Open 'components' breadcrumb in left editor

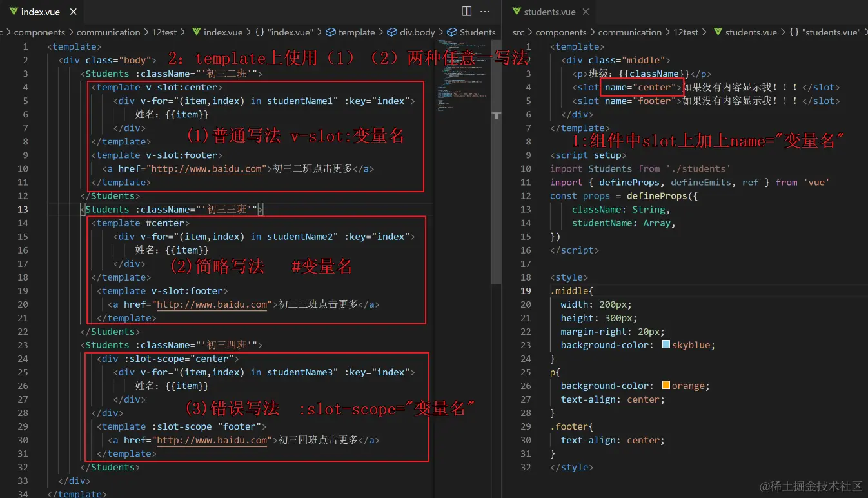point(39,32)
